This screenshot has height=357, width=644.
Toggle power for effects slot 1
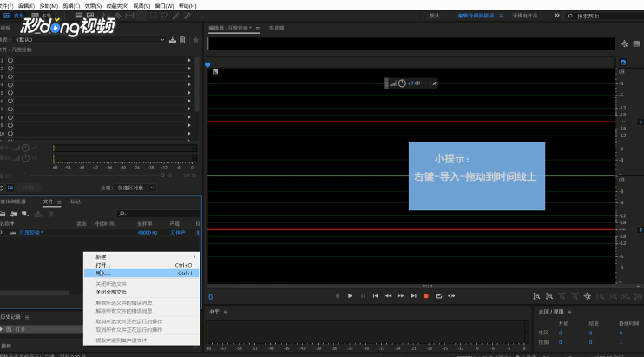click(x=10, y=60)
